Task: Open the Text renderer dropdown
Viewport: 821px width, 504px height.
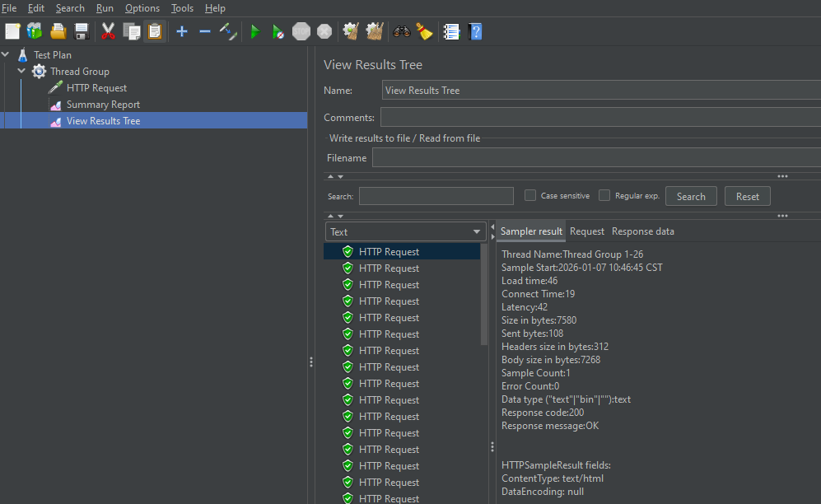Action: point(405,232)
